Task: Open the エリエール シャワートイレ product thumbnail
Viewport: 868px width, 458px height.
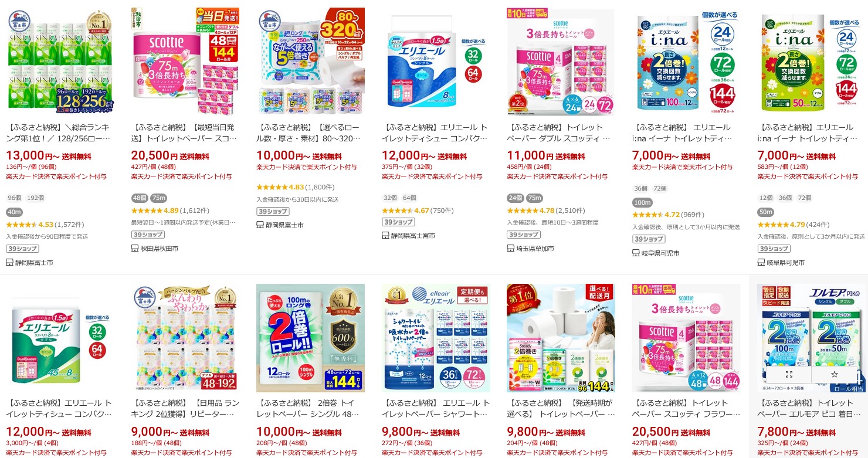Action: click(x=435, y=338)
